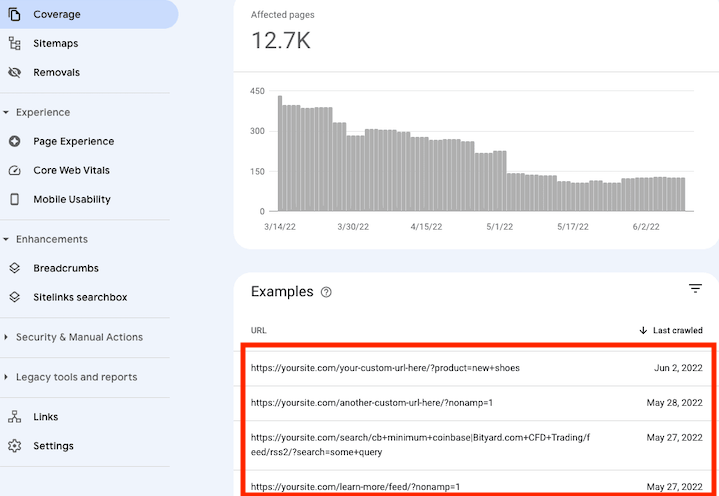
Task: Click the Mobile Usability phone icon
Action: coord(14,199)
